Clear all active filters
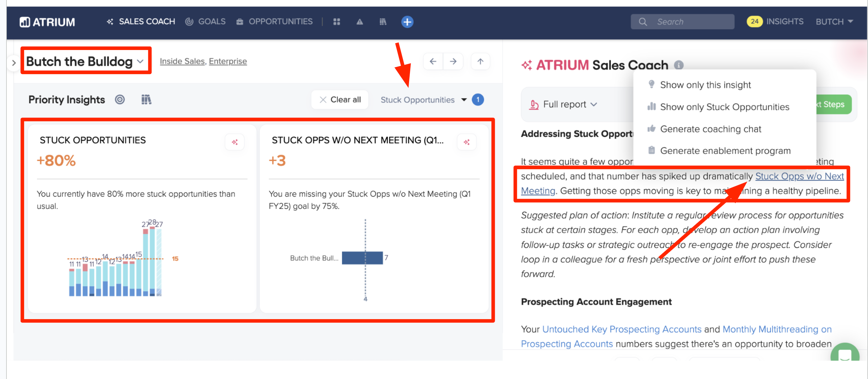 tap(340, 100)
